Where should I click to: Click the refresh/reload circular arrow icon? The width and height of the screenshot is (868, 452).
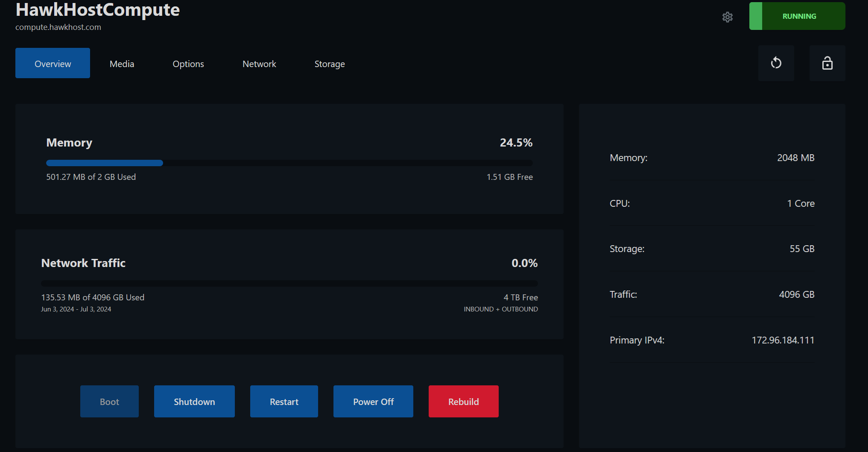(x=776, y=63)
